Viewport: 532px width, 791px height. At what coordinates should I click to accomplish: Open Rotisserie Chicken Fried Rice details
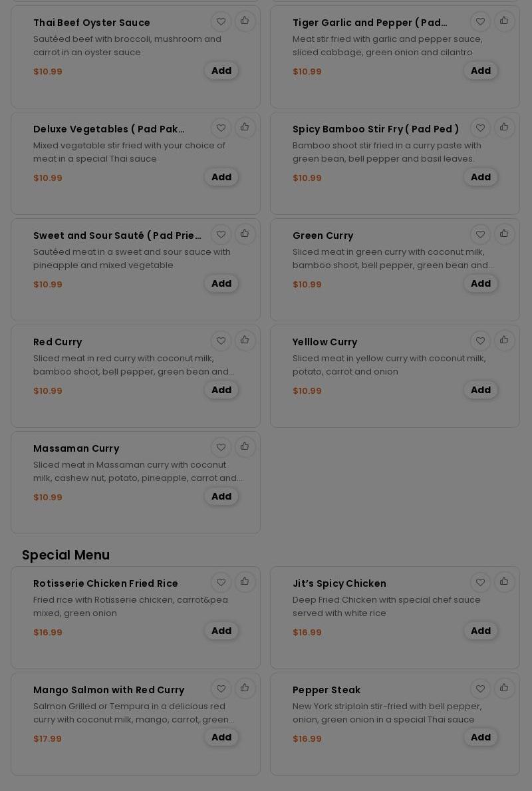pyautogui.click(x=106, y=583)
